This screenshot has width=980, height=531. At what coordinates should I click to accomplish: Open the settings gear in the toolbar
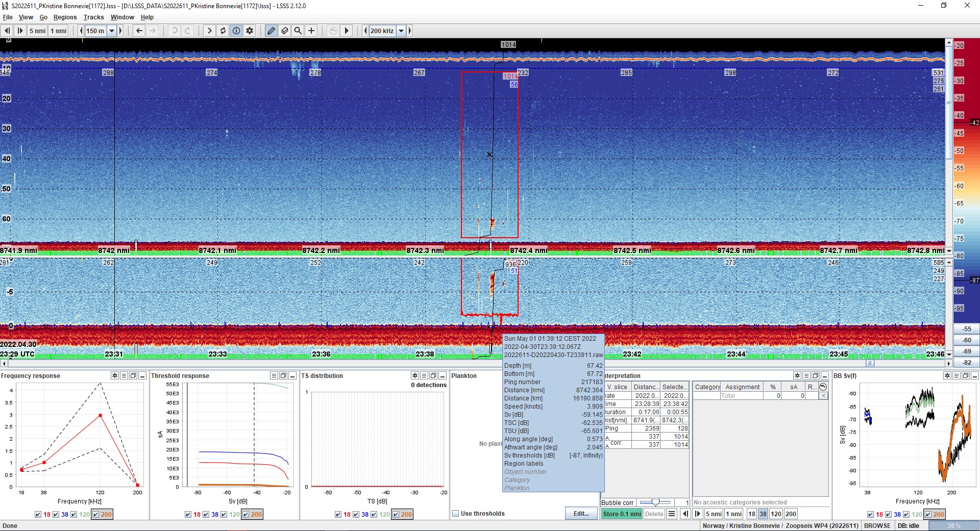coord(249,31)
